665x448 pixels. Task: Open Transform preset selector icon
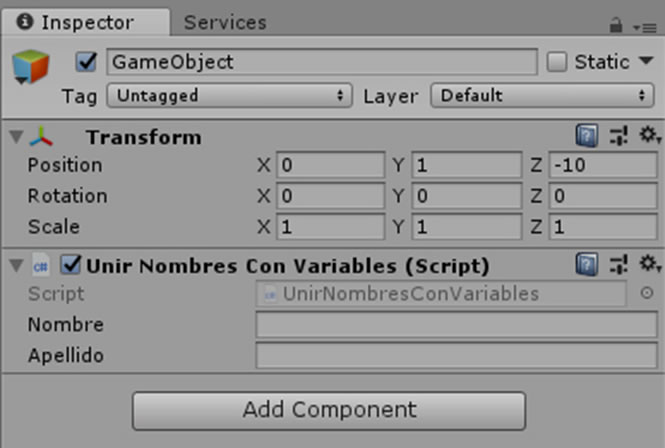tap(618, 136)
